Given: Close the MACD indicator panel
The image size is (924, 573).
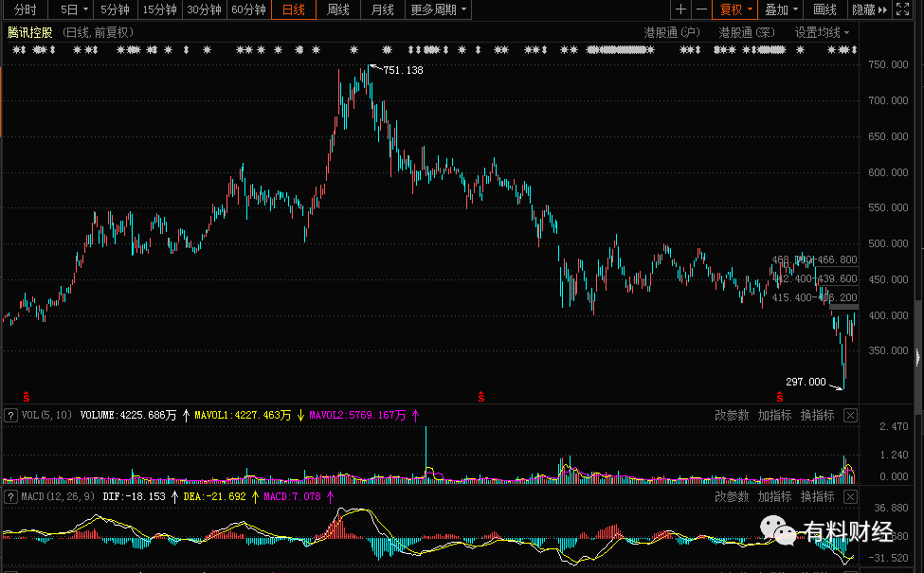Looking at the screenshot, I should pyautogui.click(x=850, y=497).
